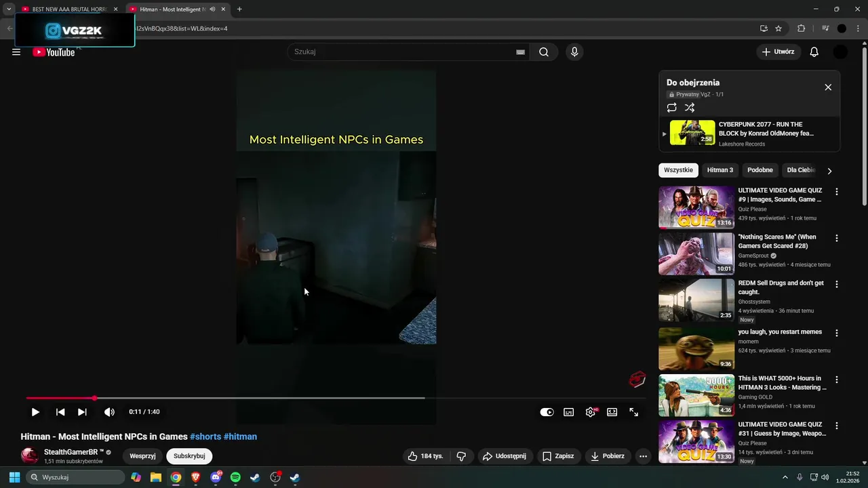
Task: Click the search magnifier button
Action: (544, 52)
